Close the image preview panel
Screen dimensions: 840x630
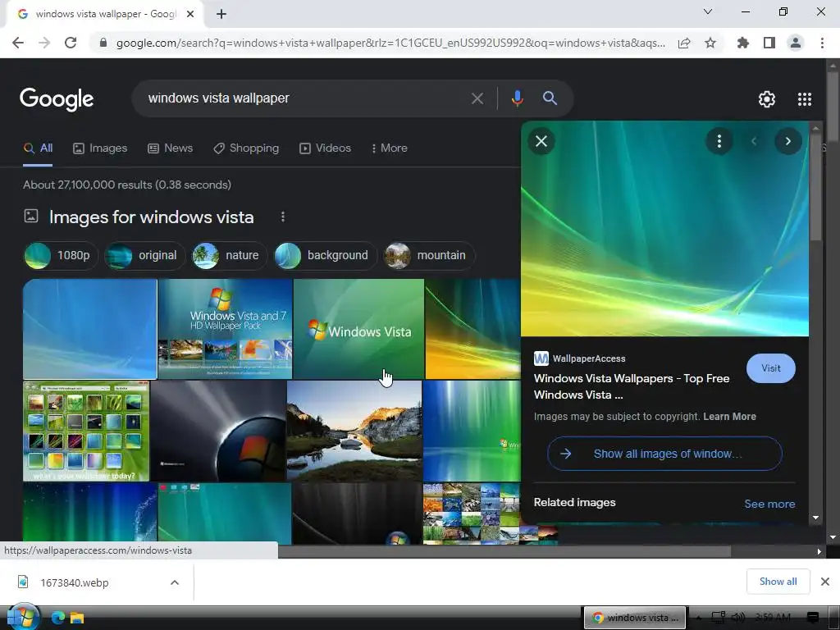point(541,141)
